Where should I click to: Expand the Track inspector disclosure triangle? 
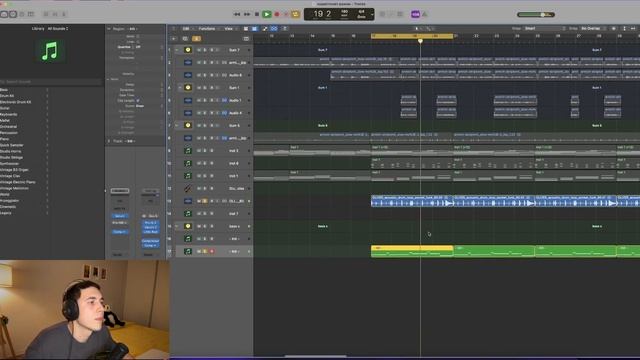click(x=109, y=141)
